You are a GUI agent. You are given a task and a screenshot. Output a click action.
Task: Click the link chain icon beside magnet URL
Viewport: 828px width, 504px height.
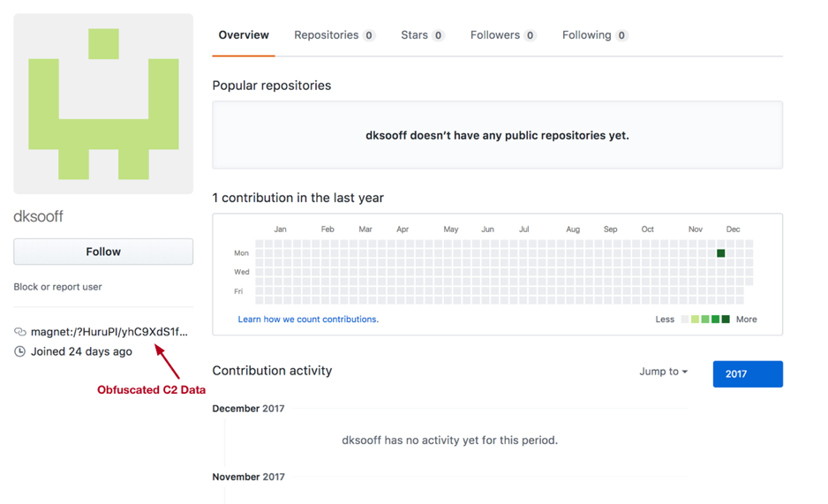point(20,332)
